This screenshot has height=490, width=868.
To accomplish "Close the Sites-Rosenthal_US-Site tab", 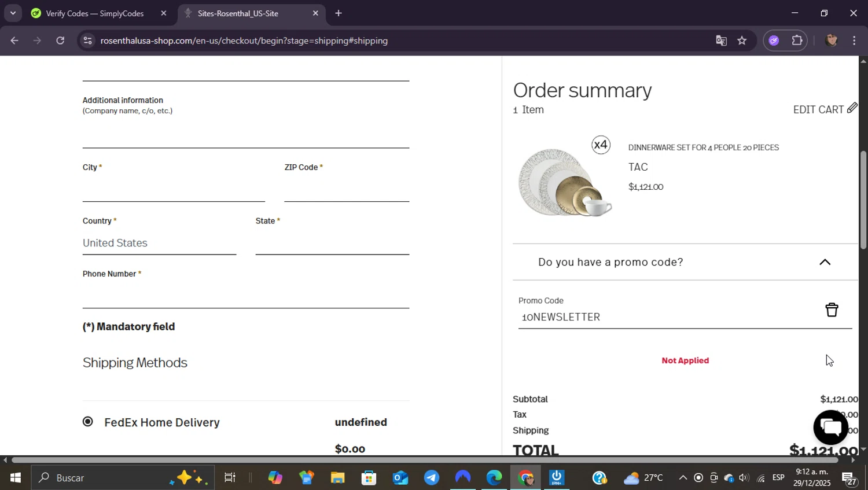I will [315, 13].
